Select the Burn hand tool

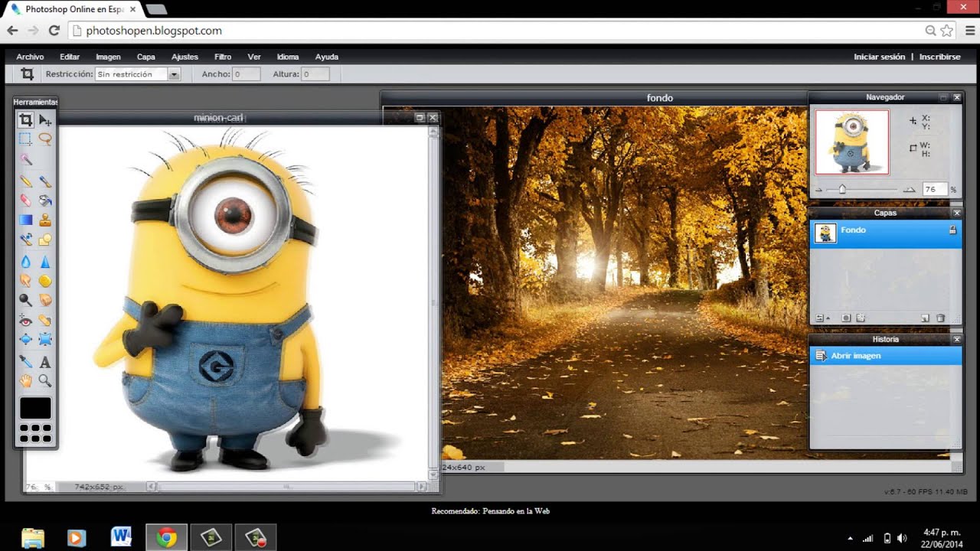(45, 300)
